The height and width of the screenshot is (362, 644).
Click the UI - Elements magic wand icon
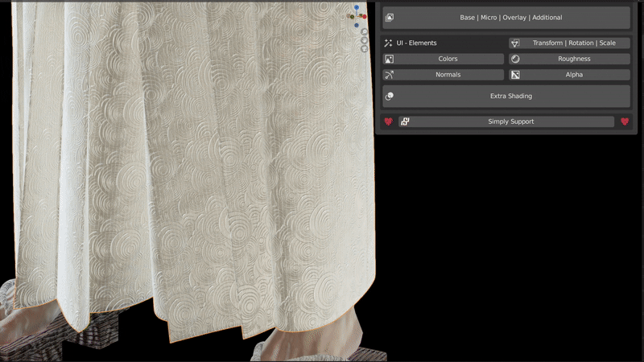tap(389, 43)
